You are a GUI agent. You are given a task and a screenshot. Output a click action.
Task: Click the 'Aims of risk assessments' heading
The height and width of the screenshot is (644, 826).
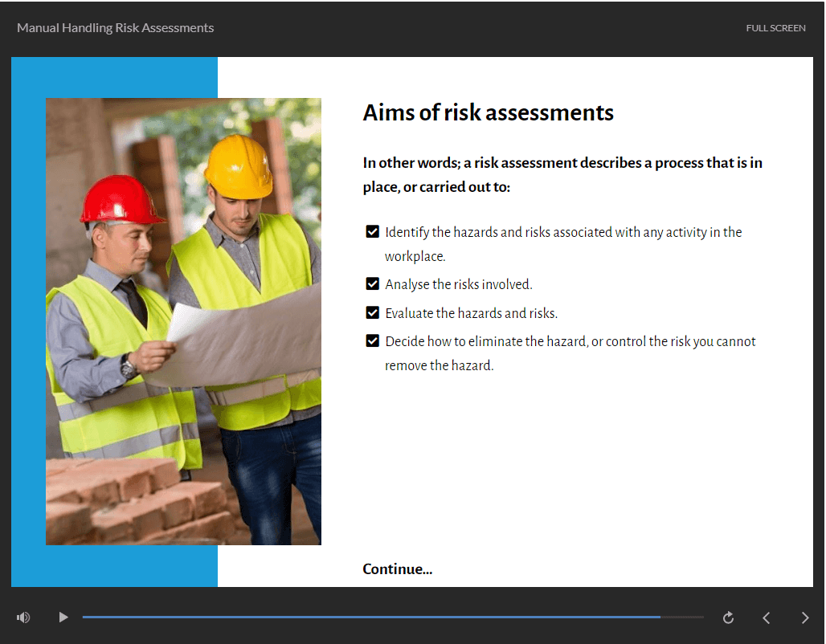point(489,112)
